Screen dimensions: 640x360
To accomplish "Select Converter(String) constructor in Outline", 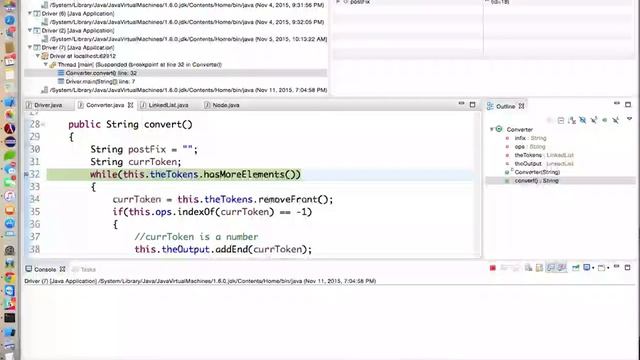I will [536, 172].
